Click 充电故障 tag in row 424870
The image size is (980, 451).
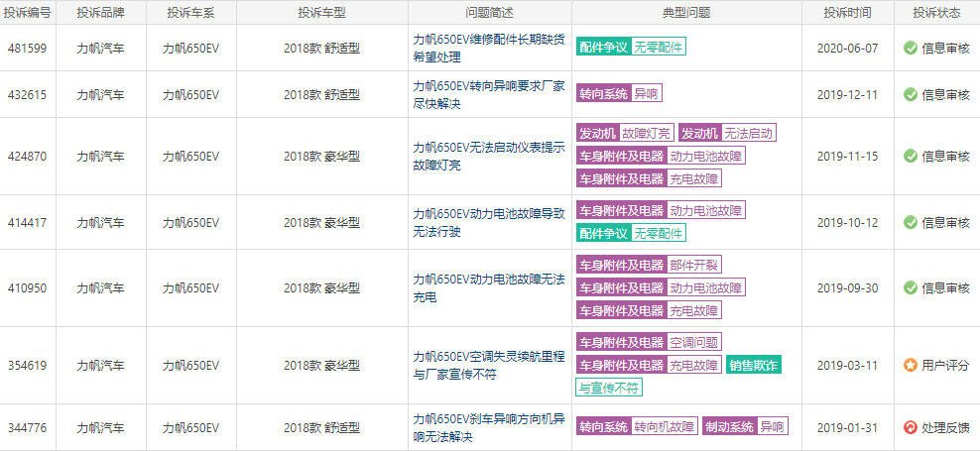click(x=694, y=178)
